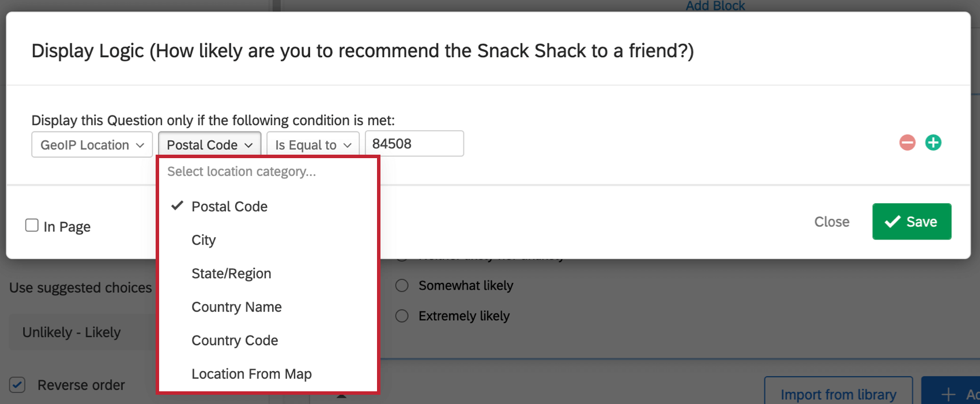Add another condition with the green plus icon
The width and height of the screenshot is (980, 404).
click(933, 143)
